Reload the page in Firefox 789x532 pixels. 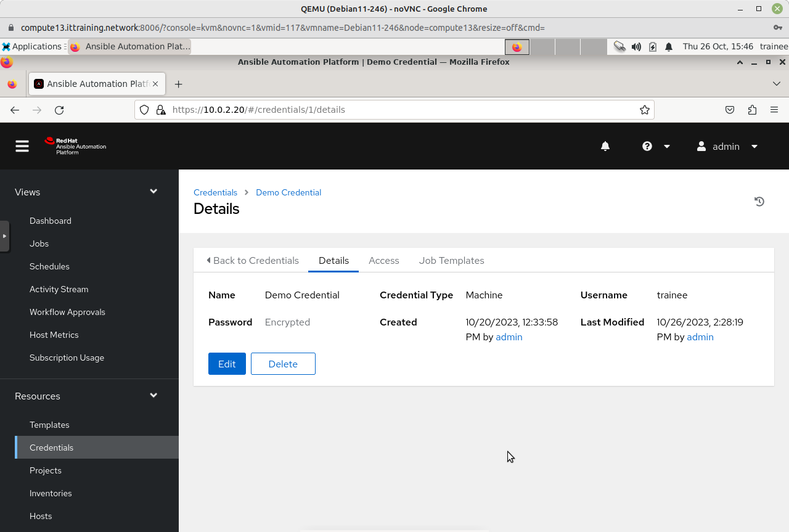tap(59, 110)
